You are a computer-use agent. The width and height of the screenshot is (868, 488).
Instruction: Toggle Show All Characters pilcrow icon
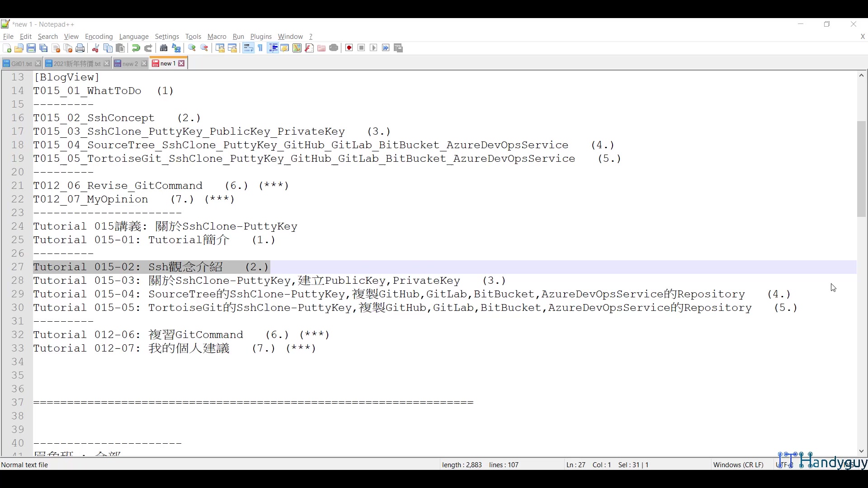pos(260,48)
